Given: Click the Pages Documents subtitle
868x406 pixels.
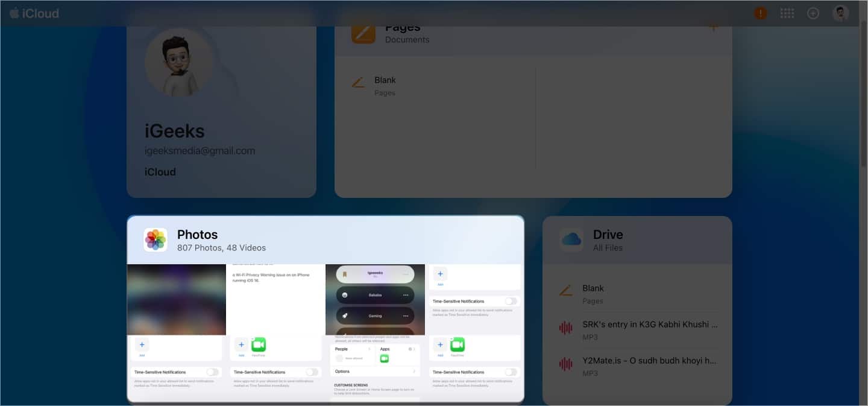Looking at the screenshot, I should tap(407, 40).
